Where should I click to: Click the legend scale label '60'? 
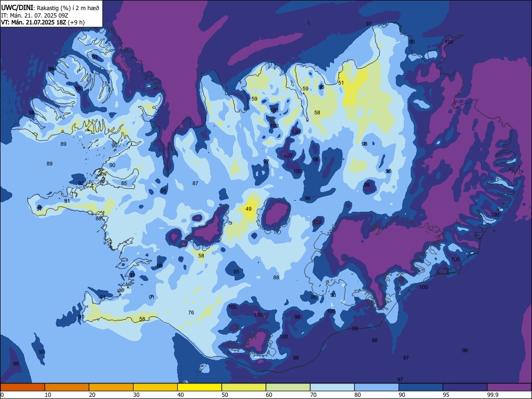click(x=269, y=395)
